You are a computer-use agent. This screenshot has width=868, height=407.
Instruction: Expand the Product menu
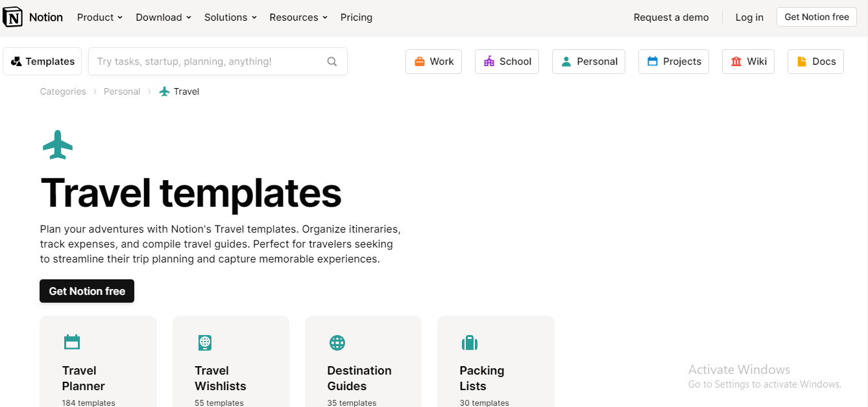(x=100, y=17)
